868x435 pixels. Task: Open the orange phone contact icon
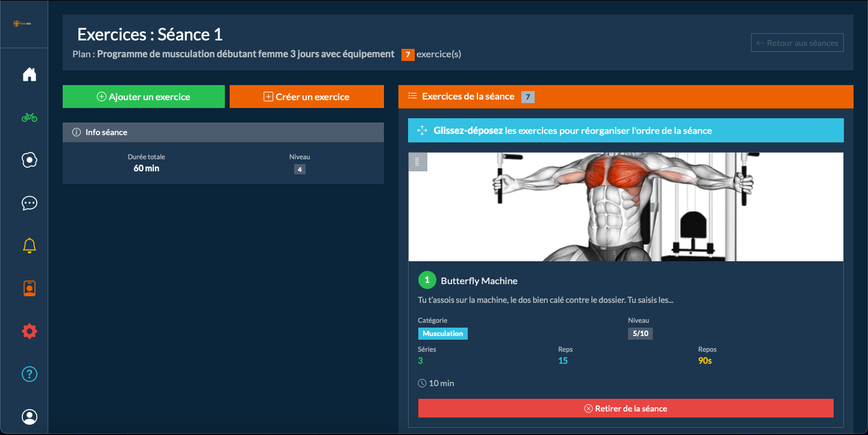coord(30,288)
